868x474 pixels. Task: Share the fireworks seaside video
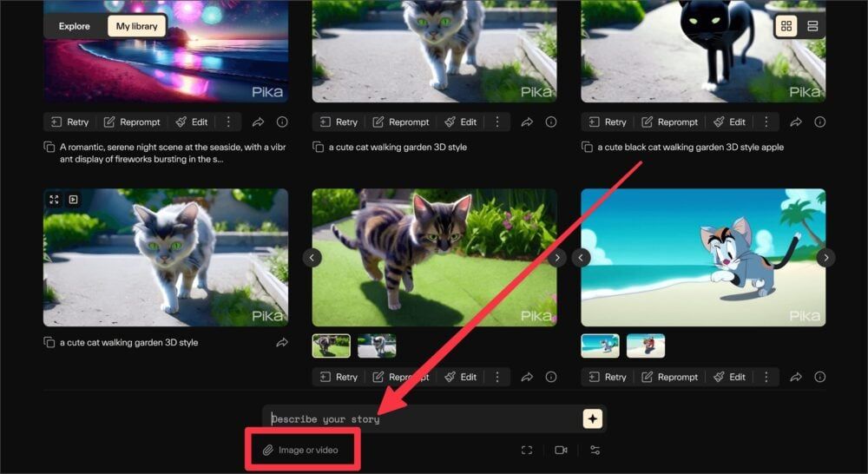coord(258,122)
